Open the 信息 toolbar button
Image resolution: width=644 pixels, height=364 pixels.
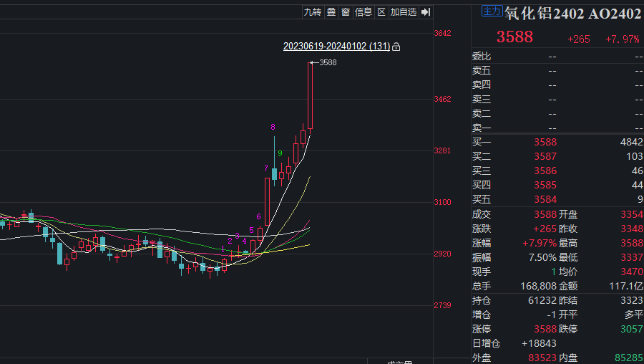tap(364, 12)
